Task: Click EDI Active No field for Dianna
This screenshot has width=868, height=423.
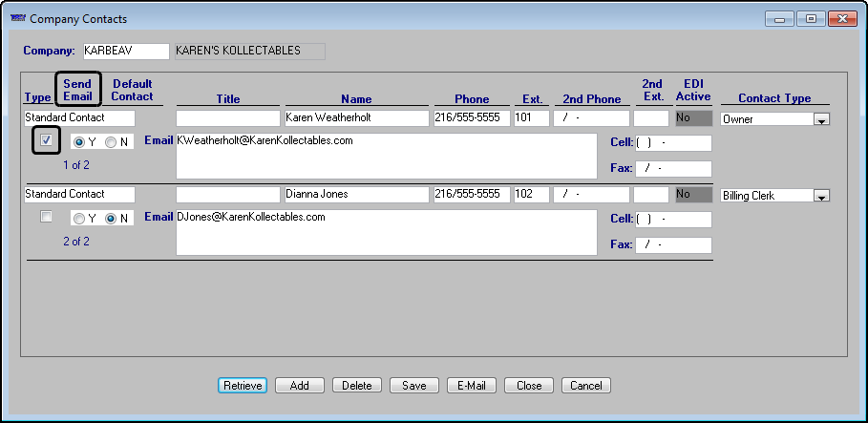Action: tap(693, 195)
